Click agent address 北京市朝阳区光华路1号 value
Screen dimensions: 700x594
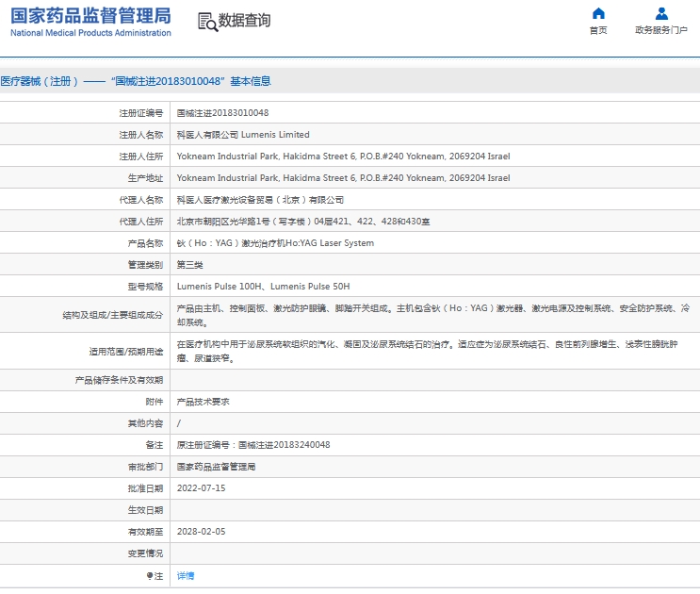pos(303,222)
